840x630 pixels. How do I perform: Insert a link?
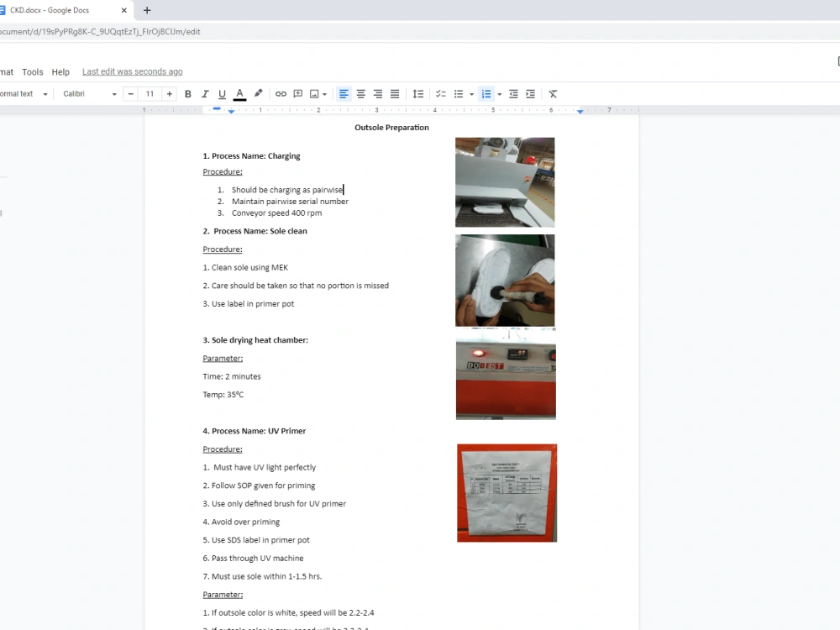[x=281, y=93]
